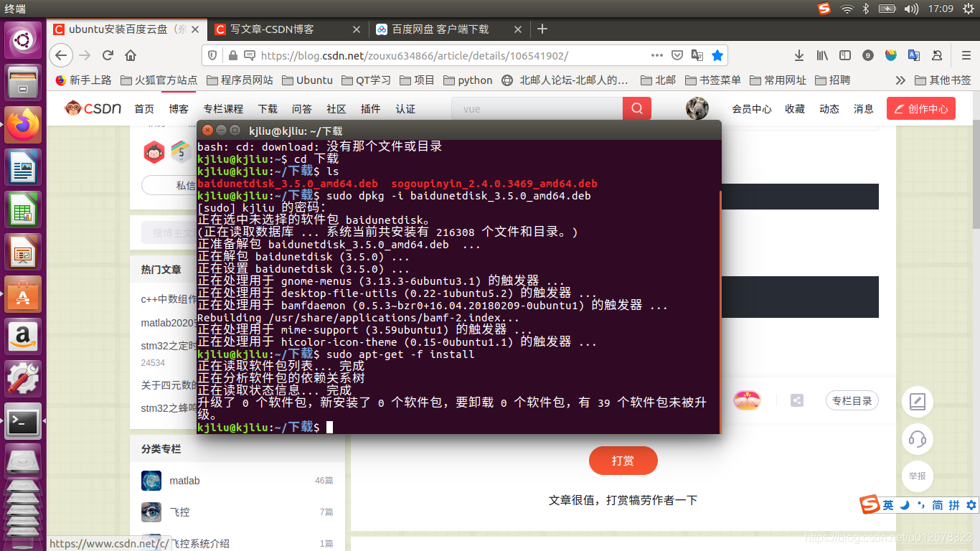
Task: Click the bookmark star in the address bar
Action: tap(717, 55)
